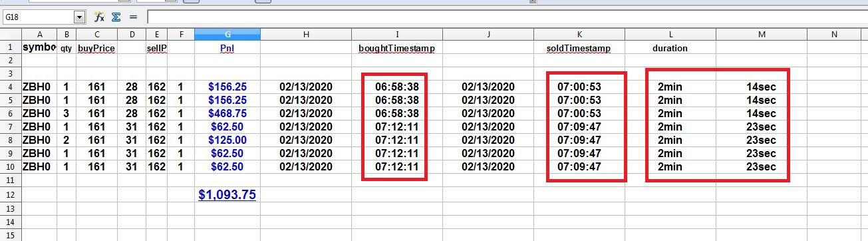Select row 12 header
This screenshot has height=241, width=868.
[11, 195]
